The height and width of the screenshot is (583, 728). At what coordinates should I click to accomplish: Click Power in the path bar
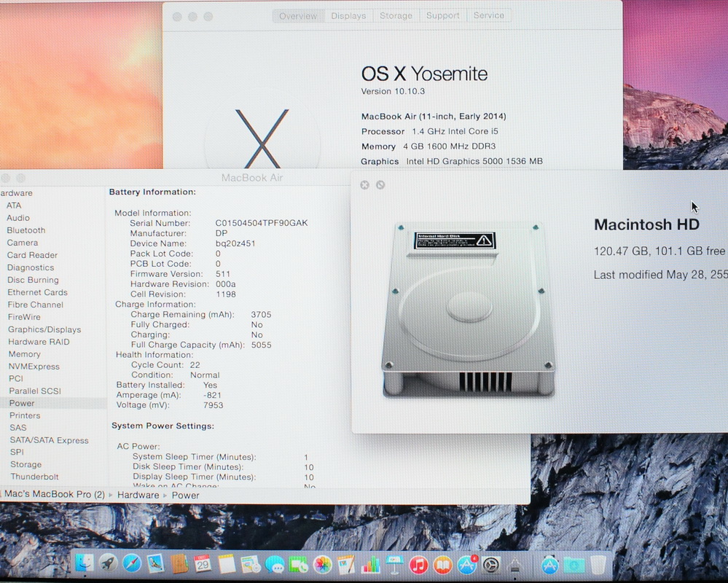pos(185,496)
